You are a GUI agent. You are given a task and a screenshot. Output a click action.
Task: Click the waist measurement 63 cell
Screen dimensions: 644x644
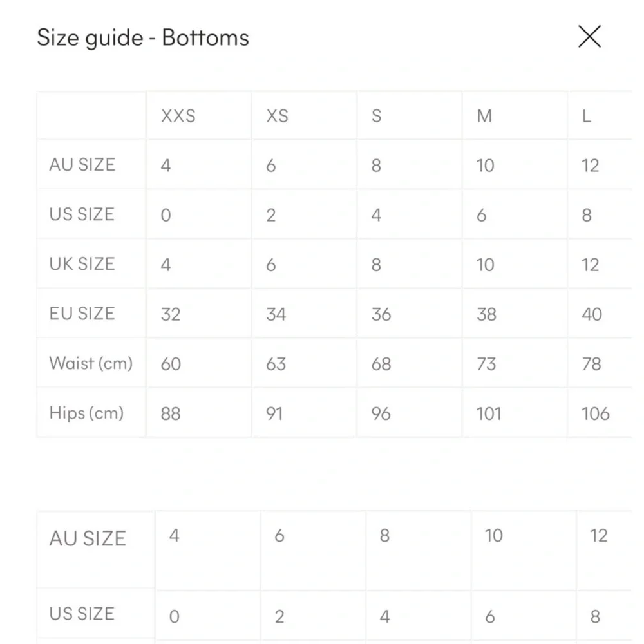(276, 364)
